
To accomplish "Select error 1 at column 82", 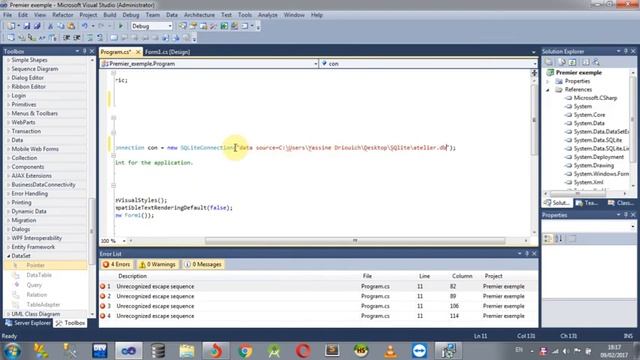I will 318,287.
